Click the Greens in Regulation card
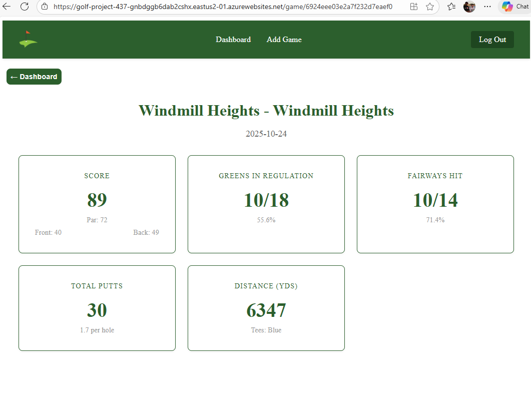This screenshot has height=420, width=531. click(x=266, y=204)
